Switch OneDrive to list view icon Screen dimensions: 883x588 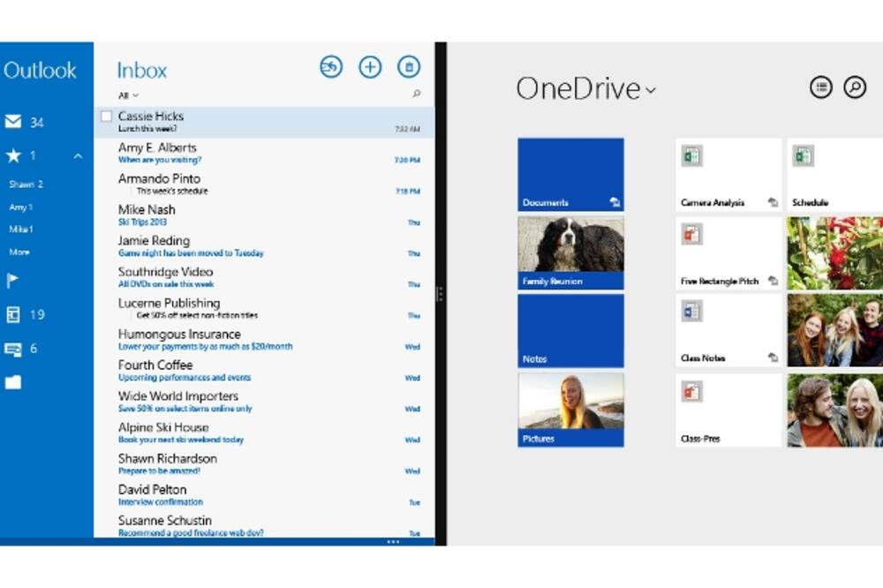coord(821,87)
